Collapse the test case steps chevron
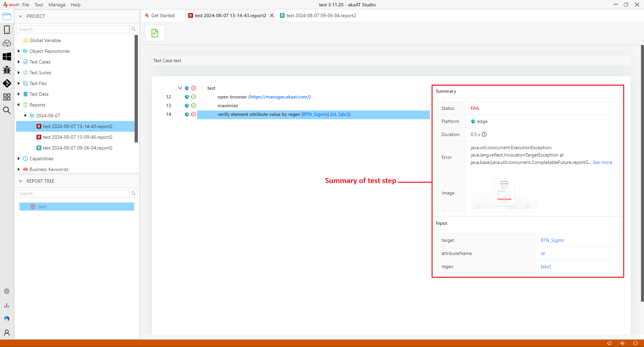Viewport: 644px width, 347px height. [x=180, y=88]
